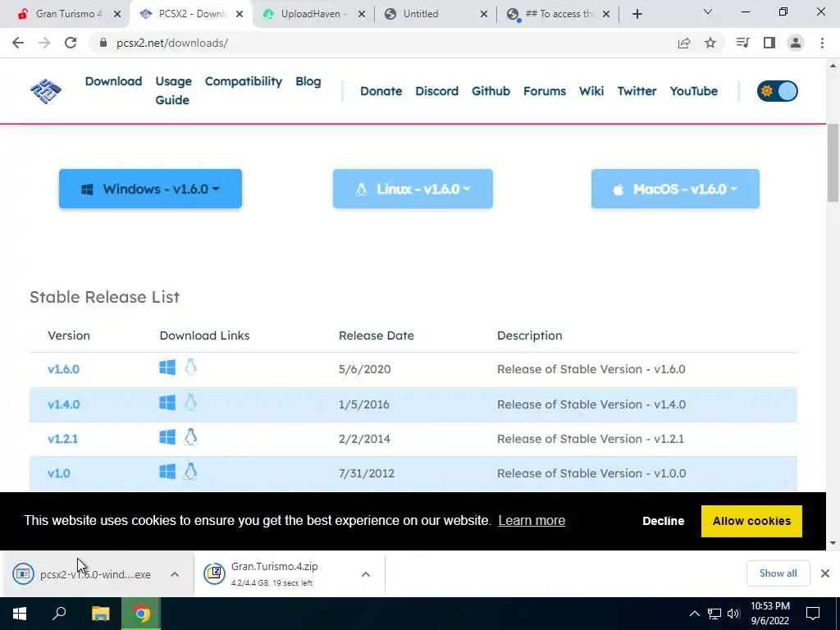Open File Explorer from taskbar

click(x=101, y=614)
